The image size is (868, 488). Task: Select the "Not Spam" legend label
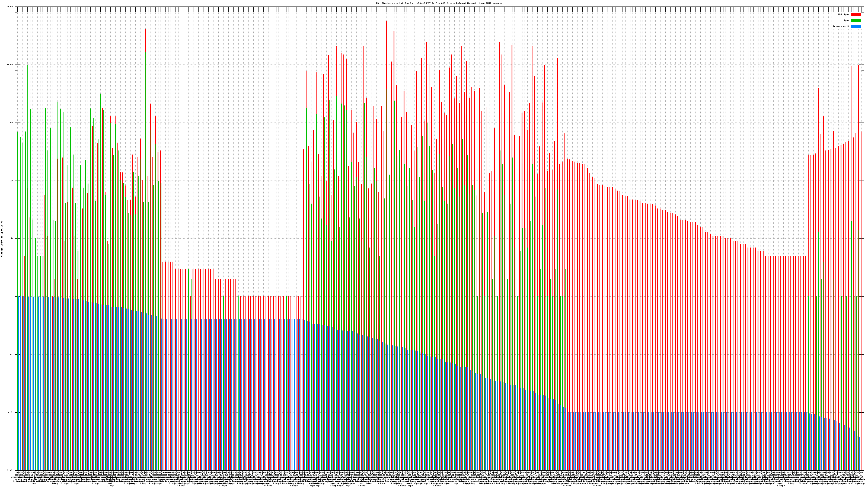tap(844, 14)
